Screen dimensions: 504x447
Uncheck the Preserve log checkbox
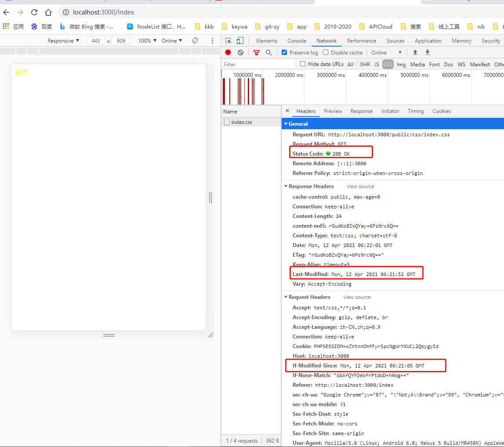[284, 52]
